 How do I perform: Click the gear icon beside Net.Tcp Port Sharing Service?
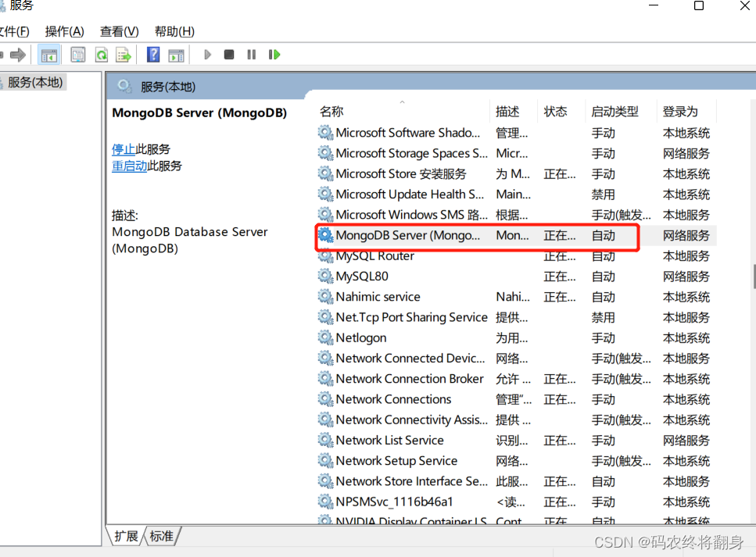[x=325, y=317]
